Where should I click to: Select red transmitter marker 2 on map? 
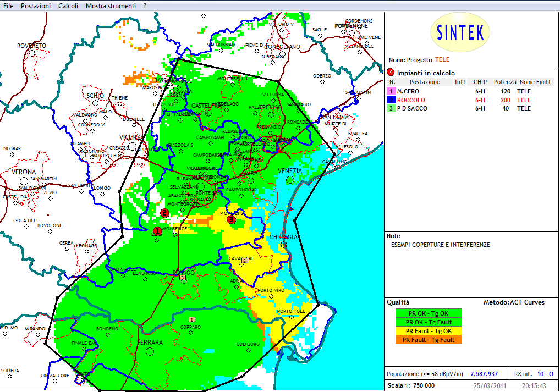tap(164, 213)
